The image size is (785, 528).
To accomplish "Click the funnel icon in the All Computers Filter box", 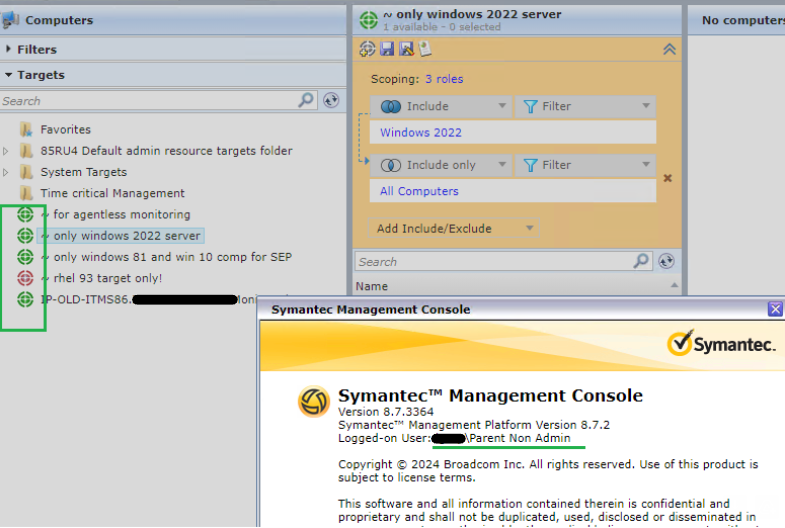I will pos(530,165).
